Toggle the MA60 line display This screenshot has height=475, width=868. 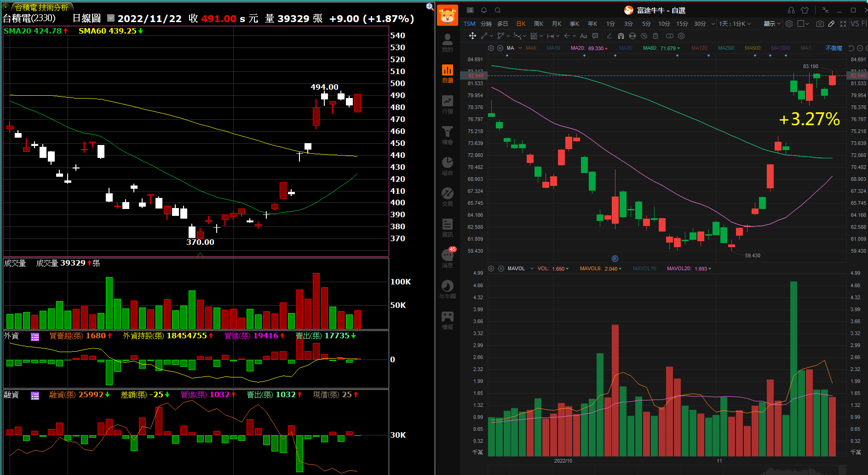(661, 48)
